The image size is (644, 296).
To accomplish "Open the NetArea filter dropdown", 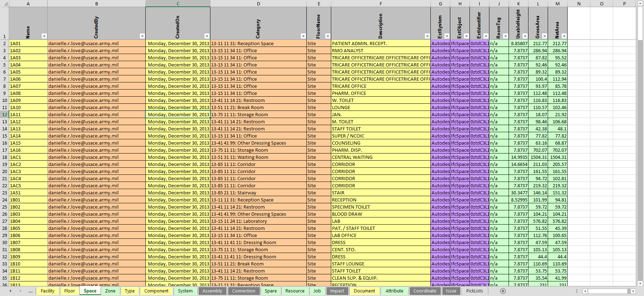I will tap(564, 36).
